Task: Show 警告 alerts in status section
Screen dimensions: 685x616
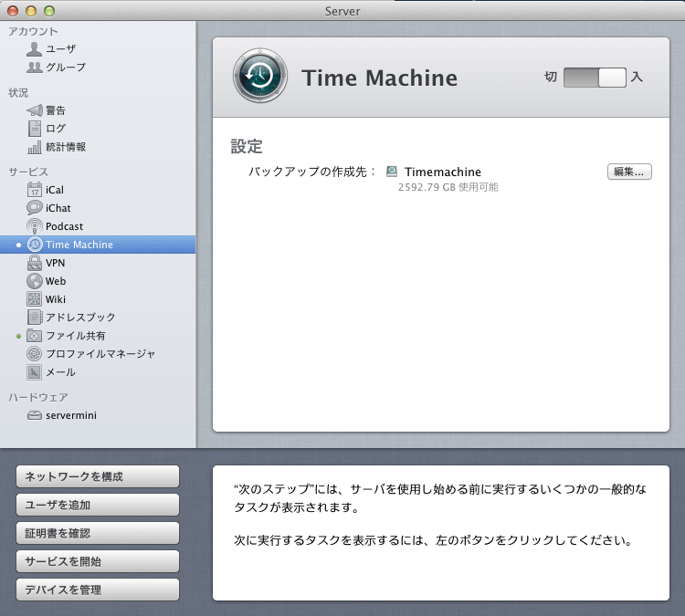Action: coord(55,110)
